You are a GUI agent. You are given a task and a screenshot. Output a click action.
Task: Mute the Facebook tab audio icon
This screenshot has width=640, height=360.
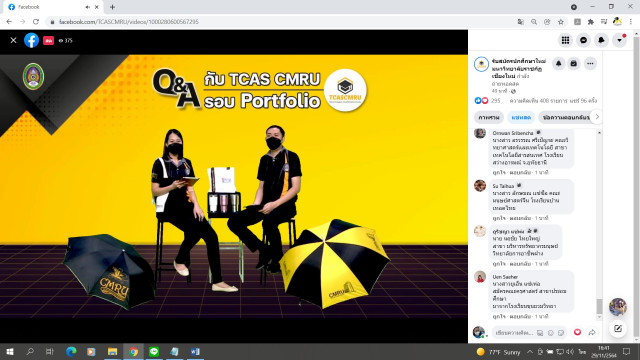click(87, 7)
